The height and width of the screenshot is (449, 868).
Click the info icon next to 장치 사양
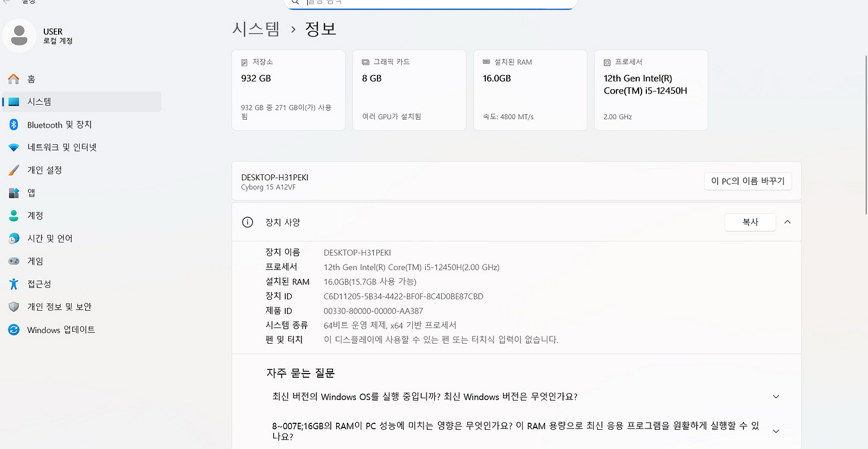pos(247,222)
